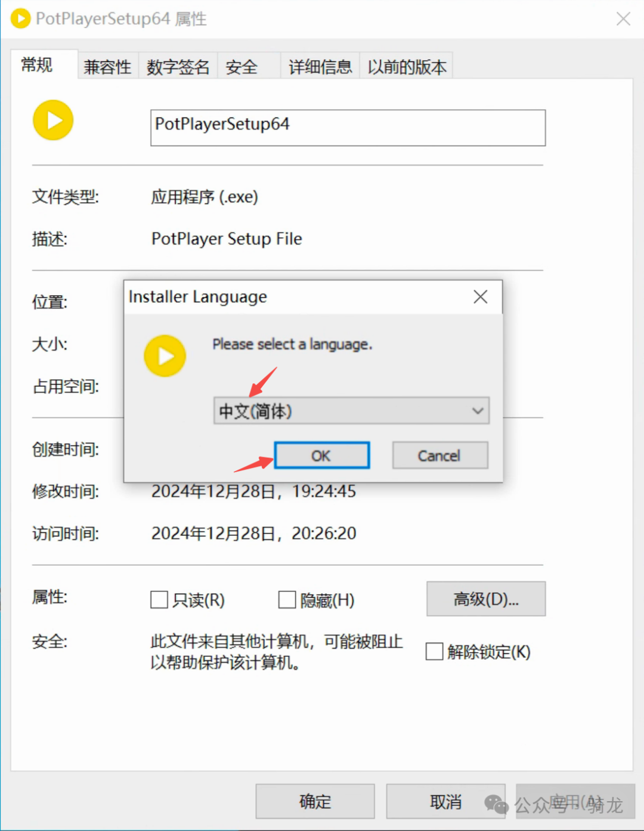
Task: Open advanced attributes via 高级(D) button
Action: tap(485, 599)
